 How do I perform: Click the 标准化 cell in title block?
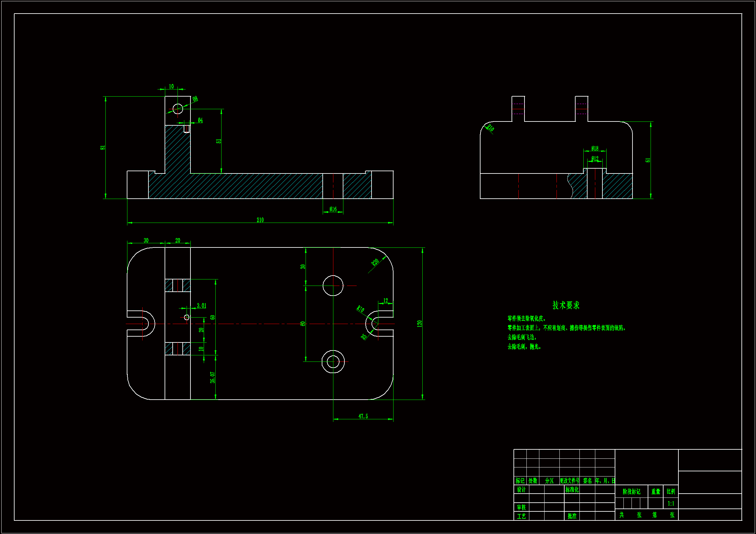click(x=572, y=490)
